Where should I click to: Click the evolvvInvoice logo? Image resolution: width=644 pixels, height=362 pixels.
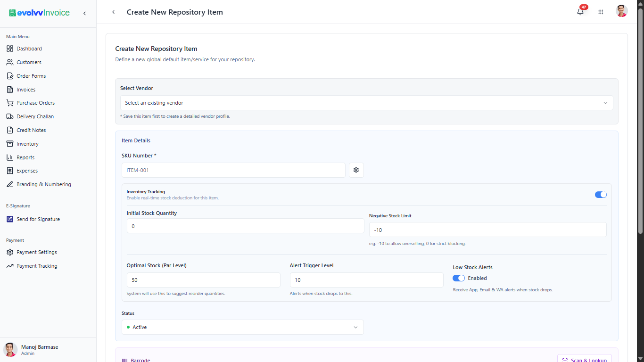[x=39, y=13]
